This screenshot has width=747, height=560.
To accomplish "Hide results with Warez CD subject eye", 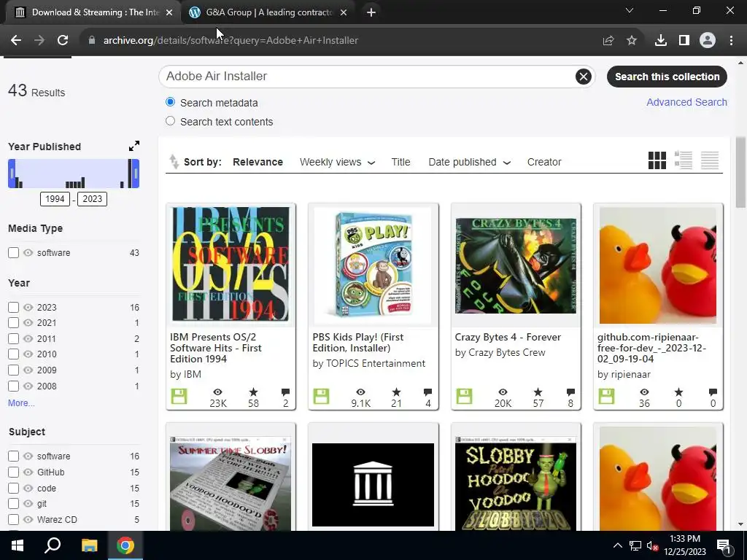I will pos(28,519).
